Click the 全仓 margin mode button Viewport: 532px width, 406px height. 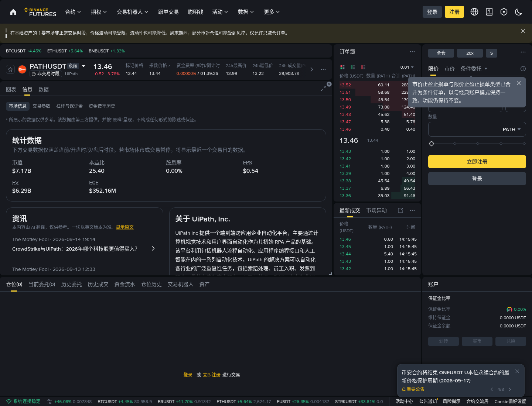coord(441,53)
